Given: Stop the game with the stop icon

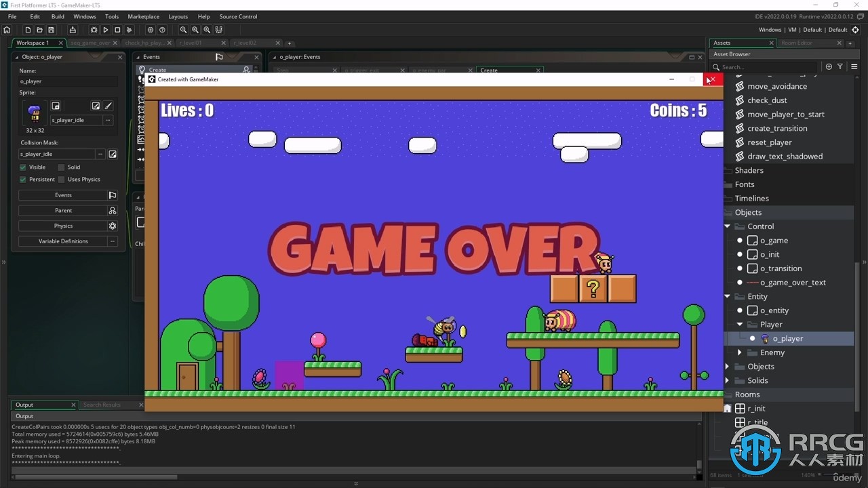Looking at the screenshot, I should [x=117, y=30].
